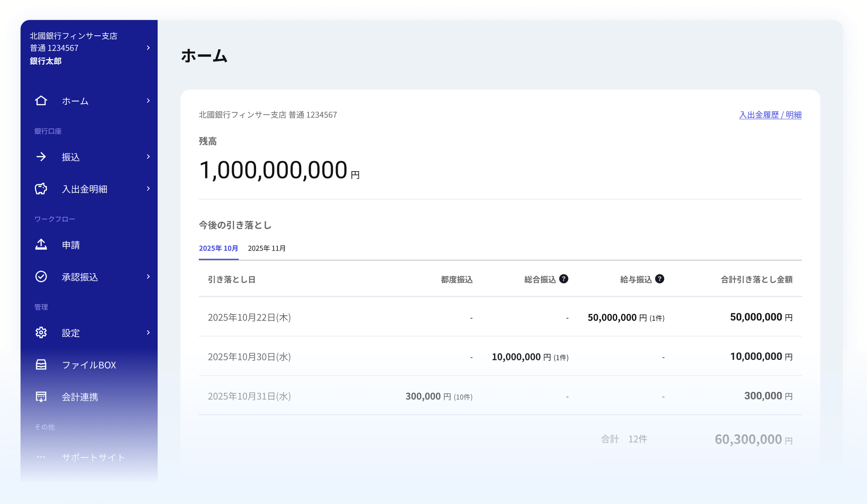The image size is (867, 504).
Task: Click the 振込 arrow icon
Action: click(x=41, y=157)
